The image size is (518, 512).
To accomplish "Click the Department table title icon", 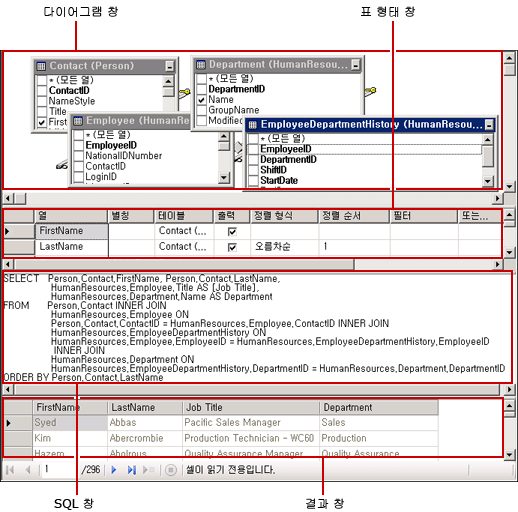I will (201, 65).
